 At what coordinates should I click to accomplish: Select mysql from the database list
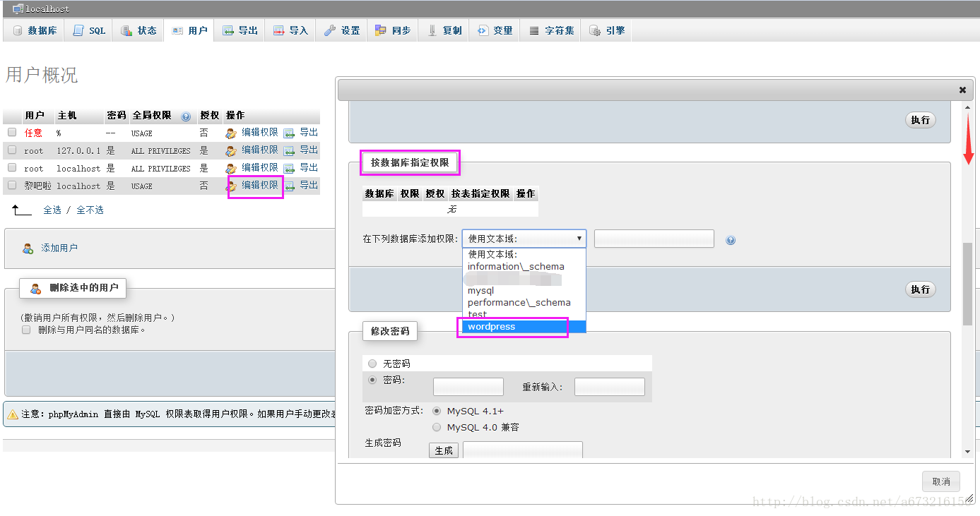click(524, 290)
